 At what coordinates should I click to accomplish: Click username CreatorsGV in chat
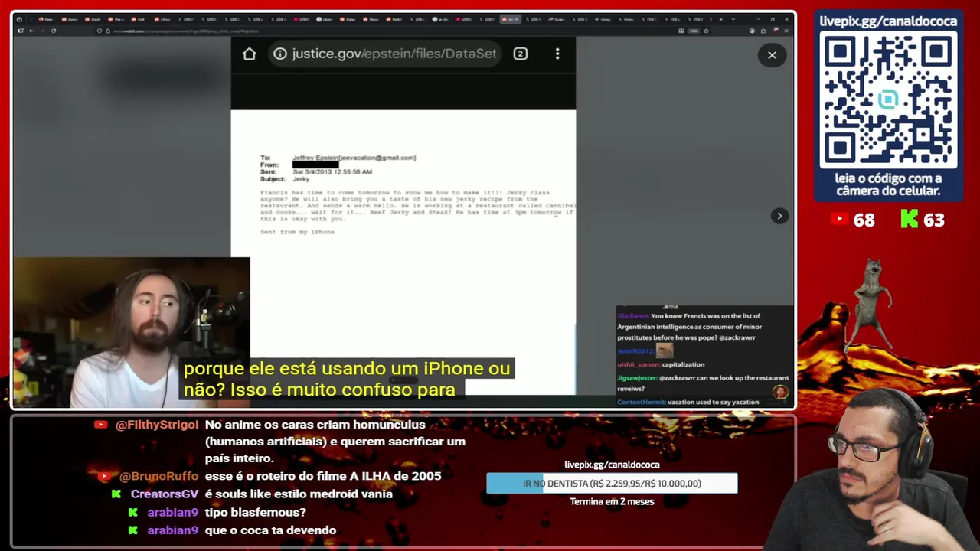click(165, 494)
